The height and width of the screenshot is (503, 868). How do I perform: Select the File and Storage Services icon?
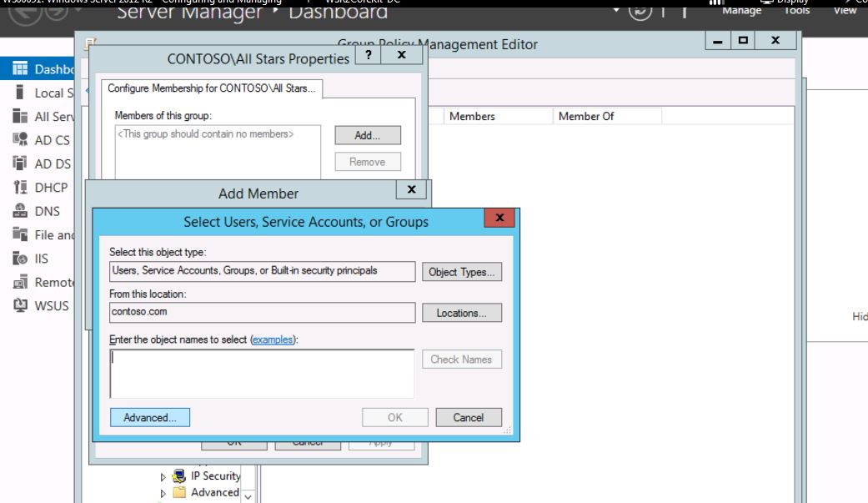[20, 235]
